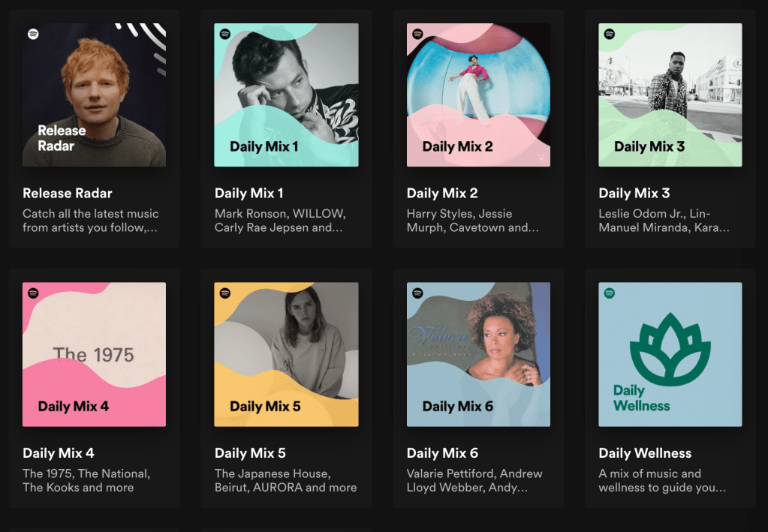Open the Release Radar playlist cover
The width and height of the screenshot is (768, 532).
coord(94,95)
